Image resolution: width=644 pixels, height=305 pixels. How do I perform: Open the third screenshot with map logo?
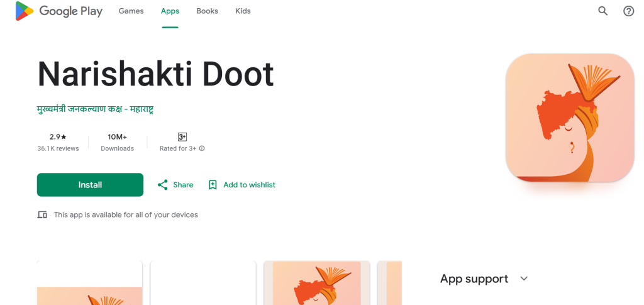click(x=317, y=283)
